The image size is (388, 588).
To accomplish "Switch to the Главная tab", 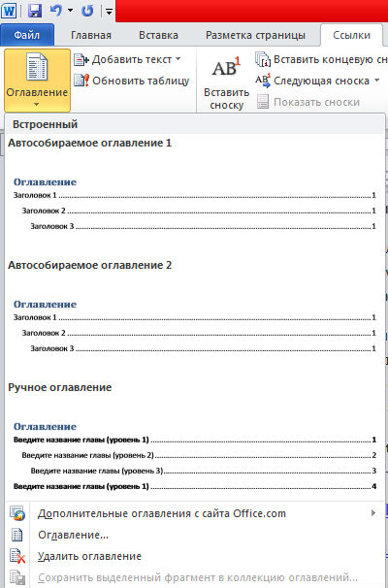I will (x=91, y=35).
